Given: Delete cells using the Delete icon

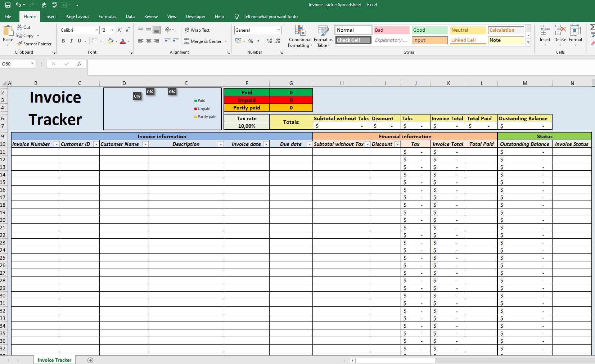Looking at the screenshot, I should pos(560,34).
